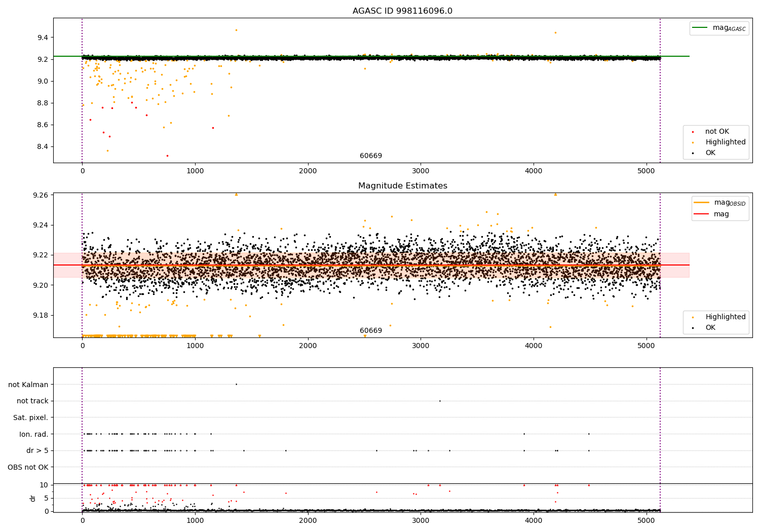Click the 'Magnitude Estimates' subplot title
This screenshot has height=532, width=760.
click(x=402, y=186)
